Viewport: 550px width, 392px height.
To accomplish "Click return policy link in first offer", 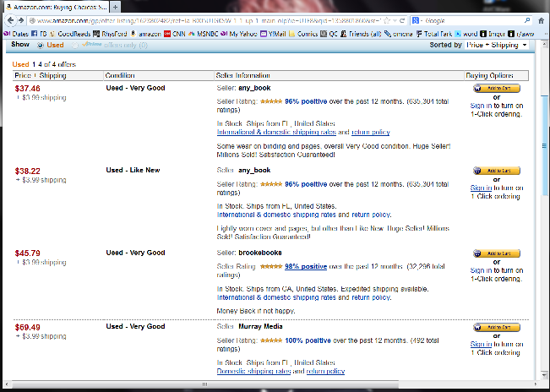I will click(x=371, y=133).
